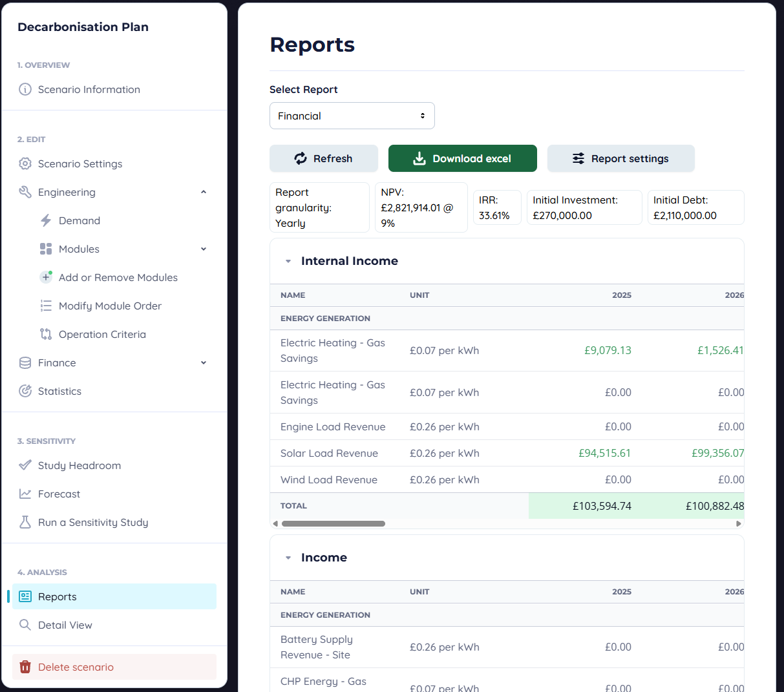Click the Statistics target icon
This screenshot has height=692, width=784.
coord(25,392)
